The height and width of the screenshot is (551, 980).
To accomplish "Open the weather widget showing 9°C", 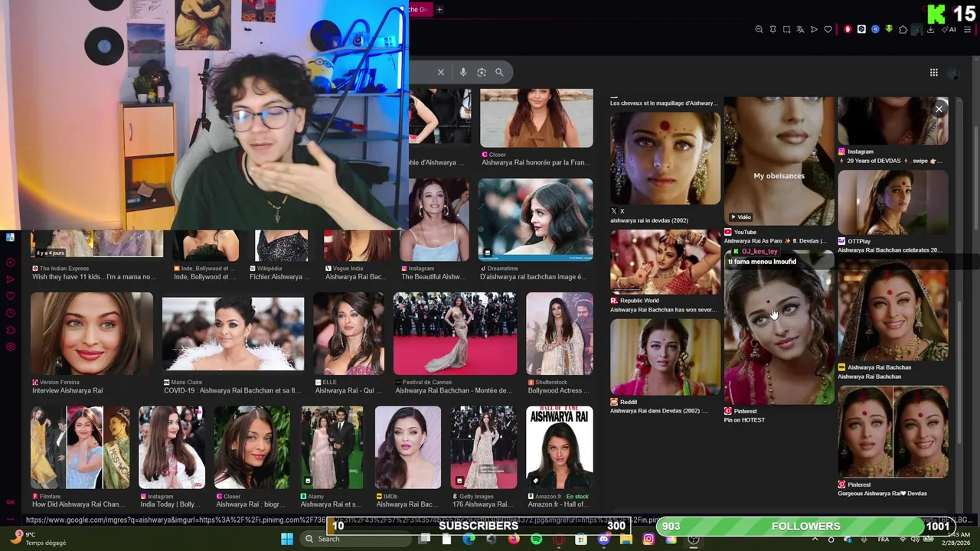I will tap(37, 539).
